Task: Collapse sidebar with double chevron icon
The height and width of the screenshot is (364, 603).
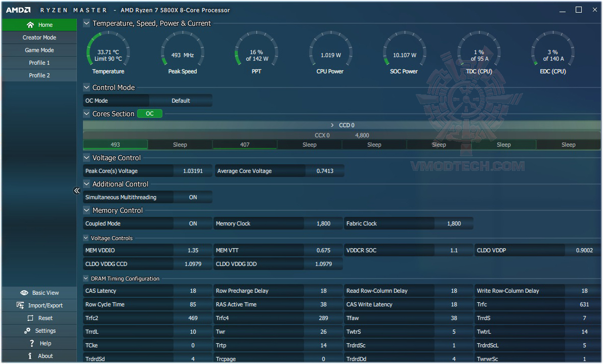Action: click(77, 191)
